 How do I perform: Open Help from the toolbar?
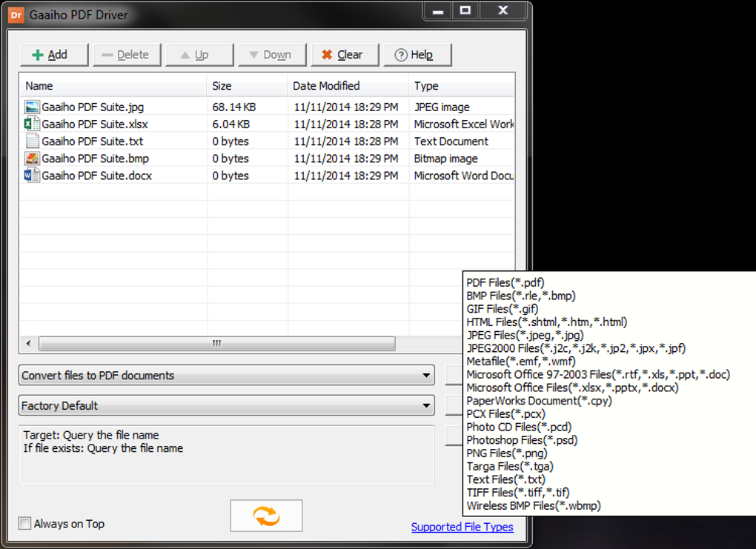(417, 55)
